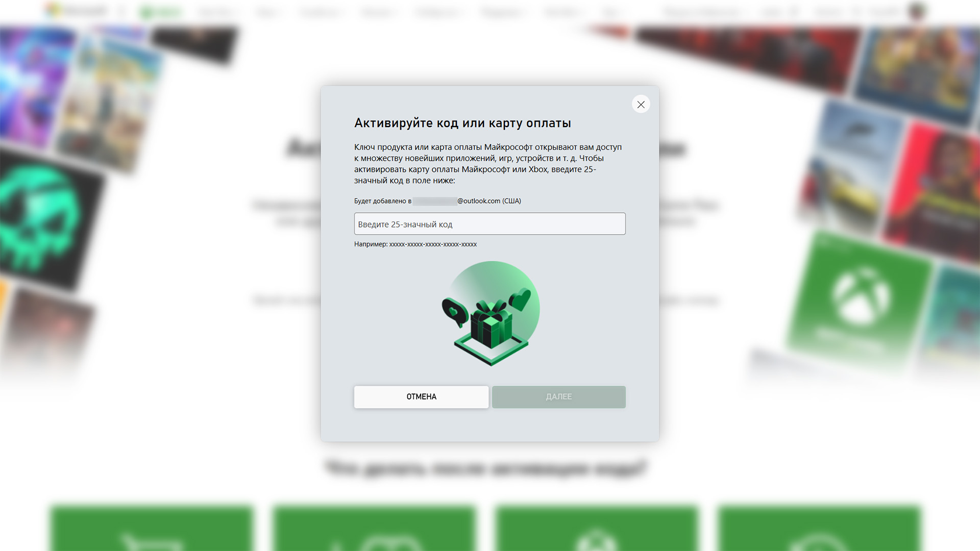Click the green heart in the illustration
This screenshot has height=551, width=980.
(520, 299)
